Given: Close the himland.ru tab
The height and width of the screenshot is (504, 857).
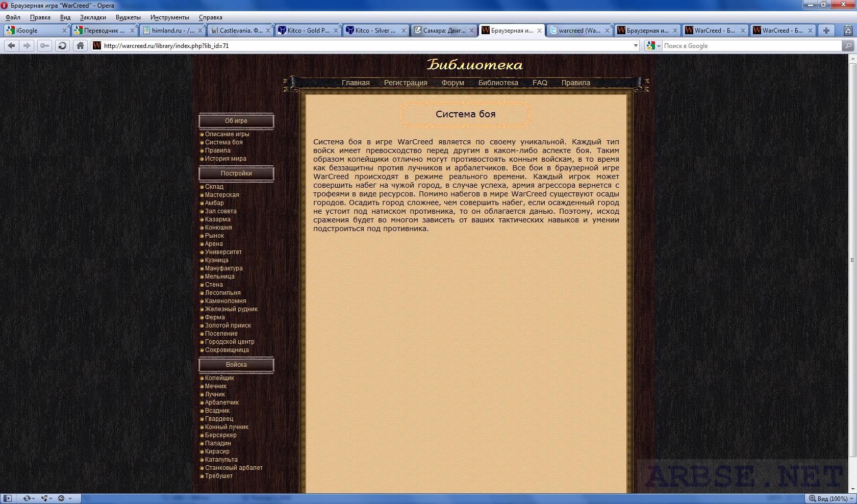Looking at the screenshot, I should 200,31.
